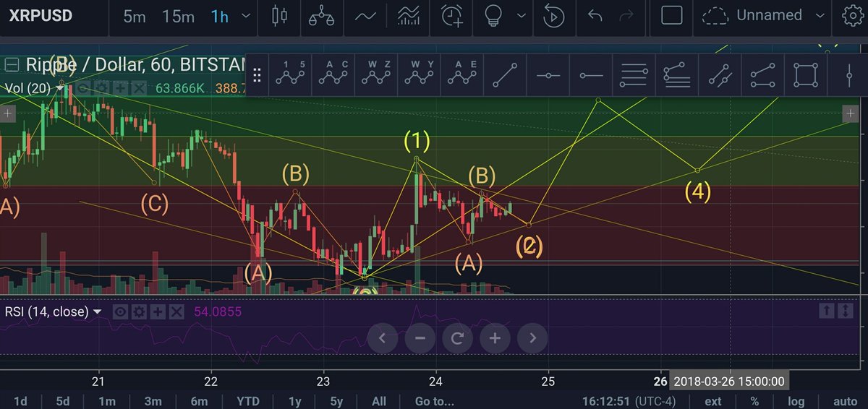This screenshot has height=409, width=868.
Task: Toggle percent scale '%' option
Action: pos(754,401)
